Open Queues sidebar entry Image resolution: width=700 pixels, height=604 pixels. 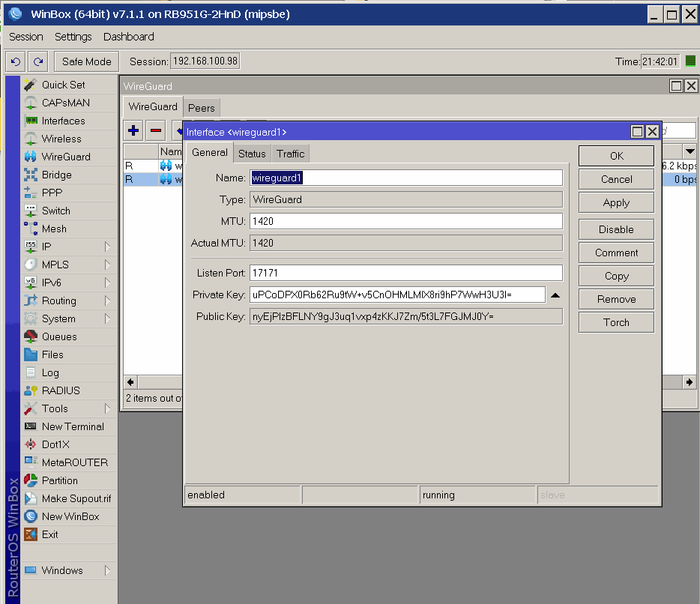coord(69,336)
